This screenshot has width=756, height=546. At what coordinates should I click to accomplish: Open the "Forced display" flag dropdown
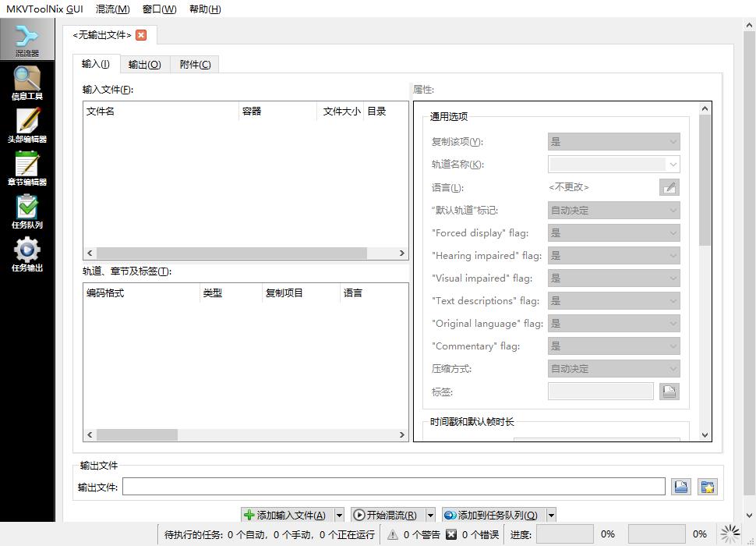614,233
